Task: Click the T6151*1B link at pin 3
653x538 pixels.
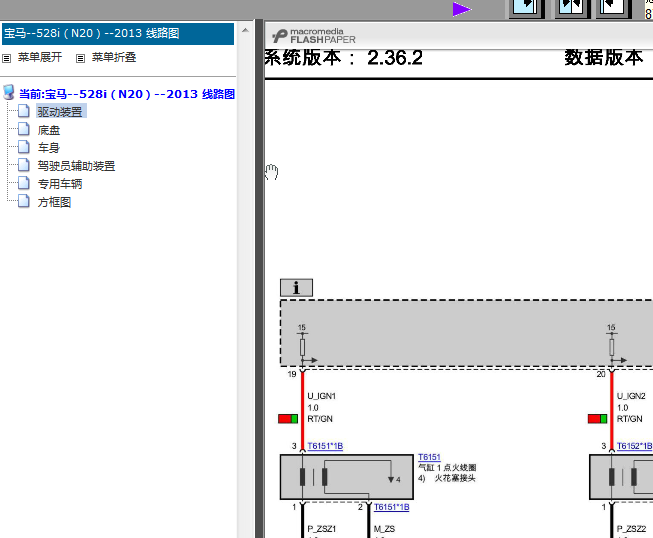Action: 325,446
